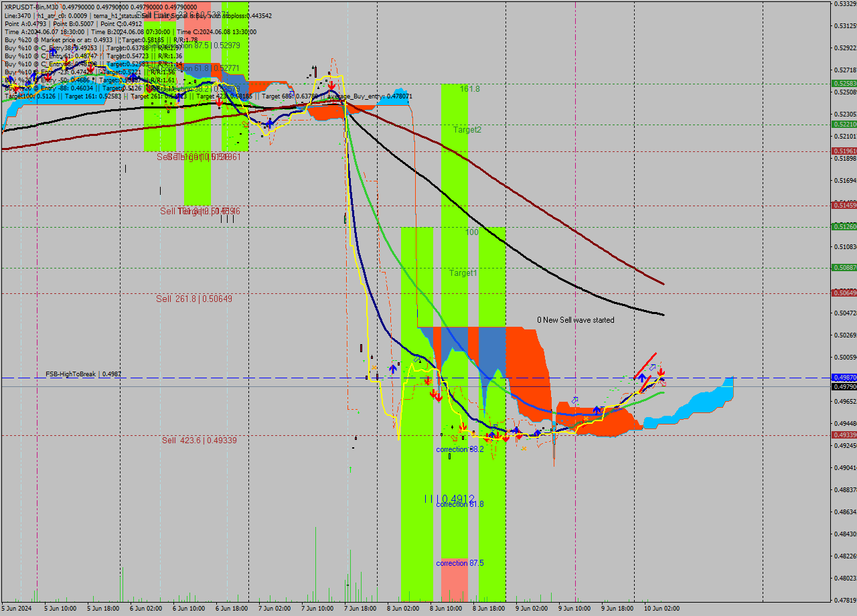This screenshot has width=857, height=616.
Task: Select the '0 New Sell wave started' annotation
Action: click(575, 320)
